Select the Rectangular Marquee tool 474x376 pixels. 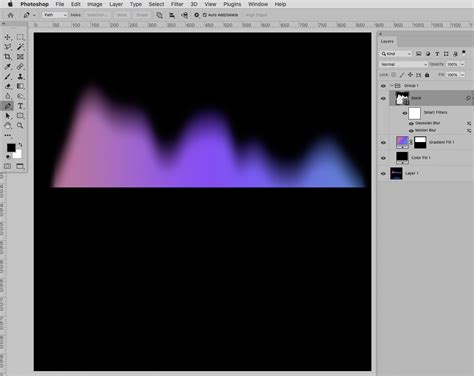tap(20, 37)
